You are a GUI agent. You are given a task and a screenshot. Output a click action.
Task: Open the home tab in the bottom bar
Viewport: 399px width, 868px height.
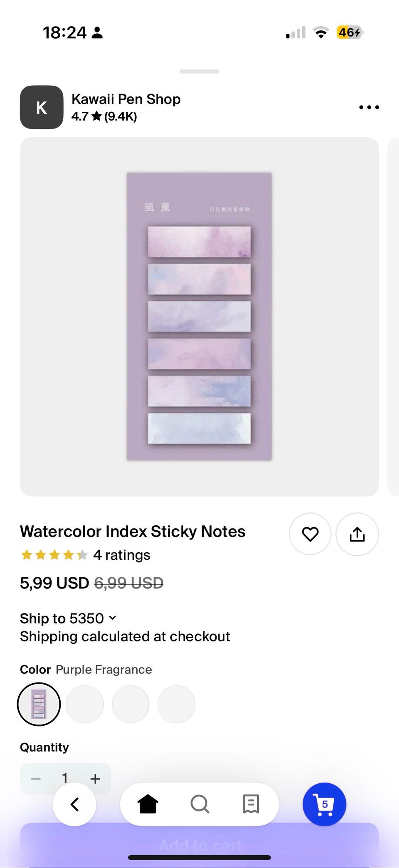tap(148, 804)
